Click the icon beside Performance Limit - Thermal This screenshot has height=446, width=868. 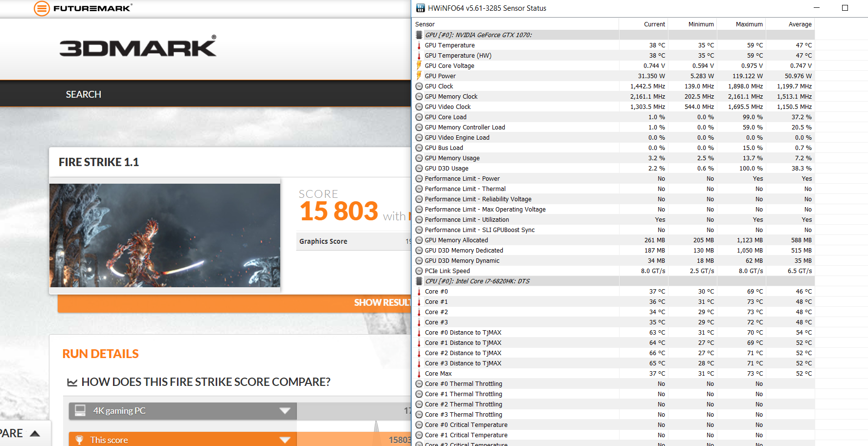click(419, 189)
